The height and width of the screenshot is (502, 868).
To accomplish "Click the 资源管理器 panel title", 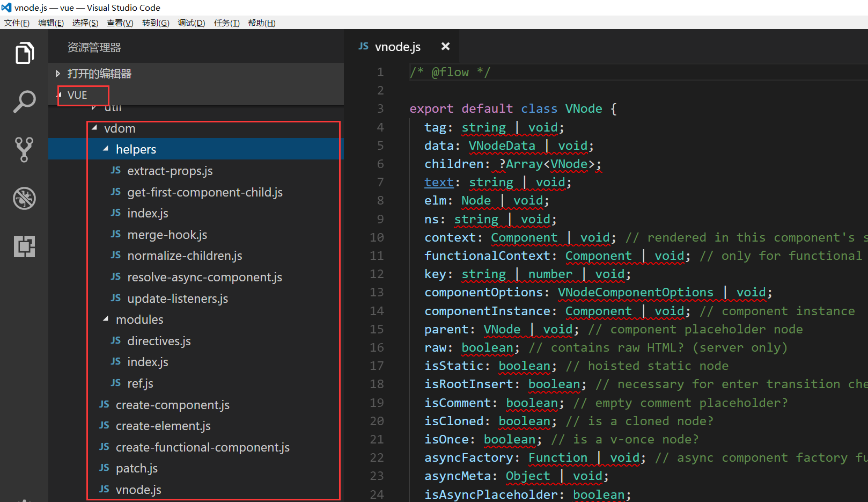I will [94, 47].
